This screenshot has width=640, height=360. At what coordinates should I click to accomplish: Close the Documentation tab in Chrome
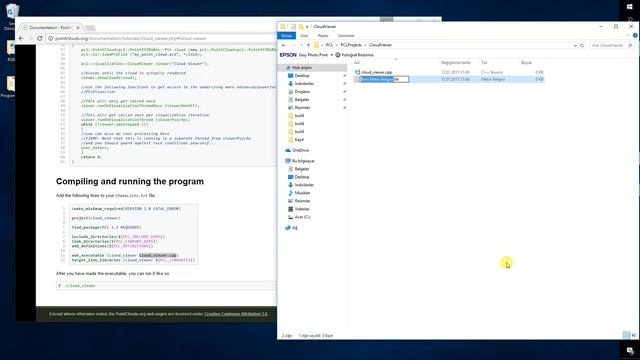tap(78, 28)
